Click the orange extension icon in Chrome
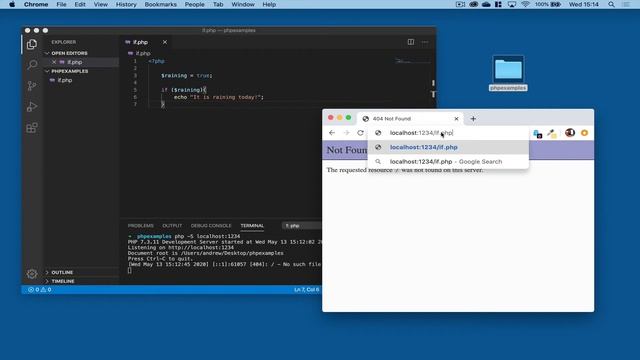The width and height of the screenshot is (640, 360). 584,133
